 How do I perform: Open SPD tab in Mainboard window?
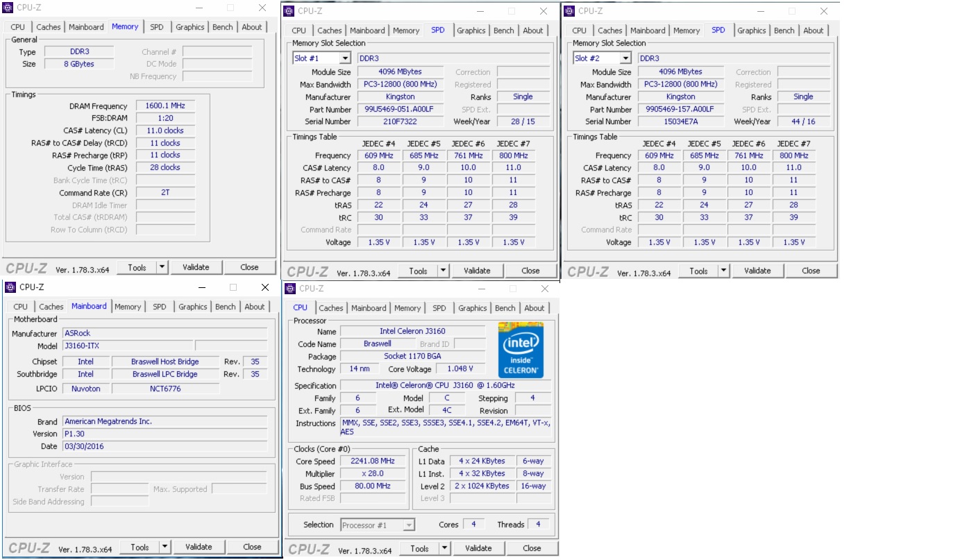(x=160, y=307)
